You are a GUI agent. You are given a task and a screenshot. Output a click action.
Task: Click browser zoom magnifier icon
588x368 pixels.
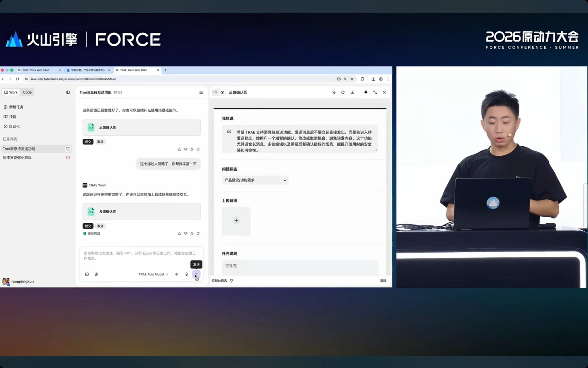tap(345, 79)
